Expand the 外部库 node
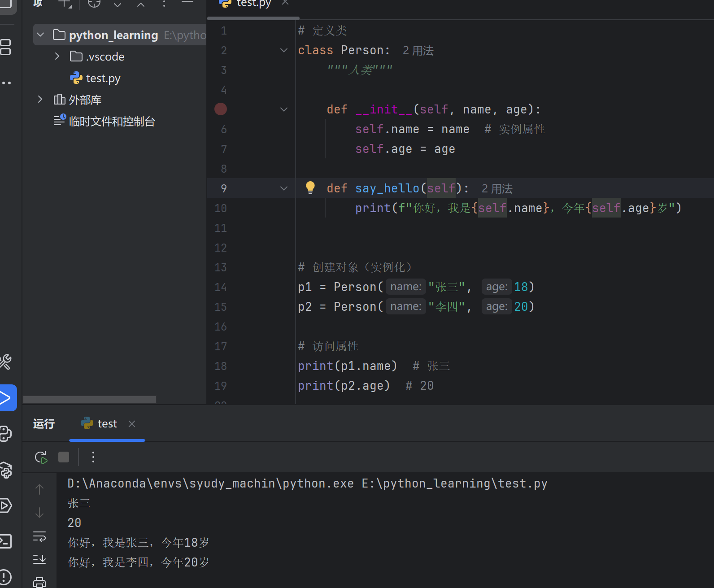Viewport: 714px width, 588px height. tap(40, 99)
